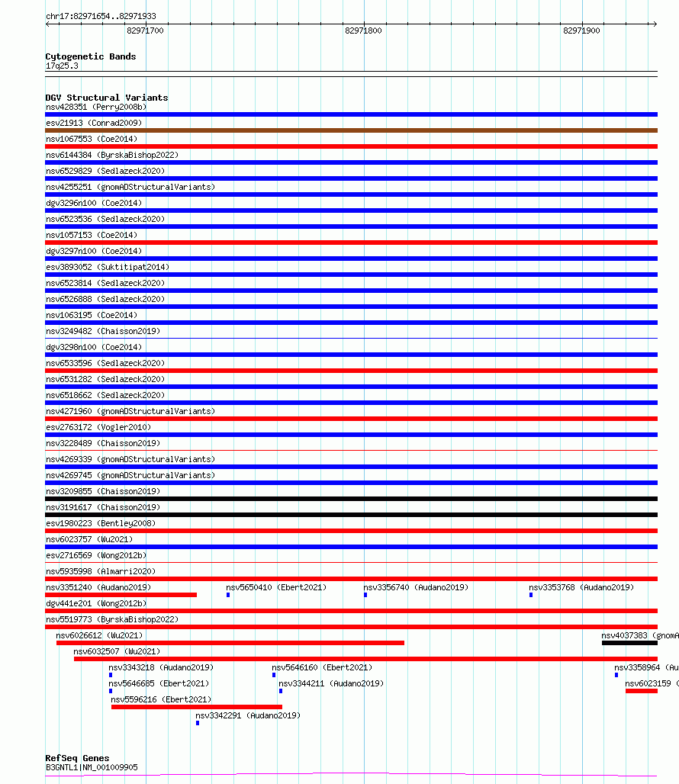Open variant nsv428351 (Perry2008b) label
Image resolution: width=679 pixels, height=784 pixels.
point(96,107)
